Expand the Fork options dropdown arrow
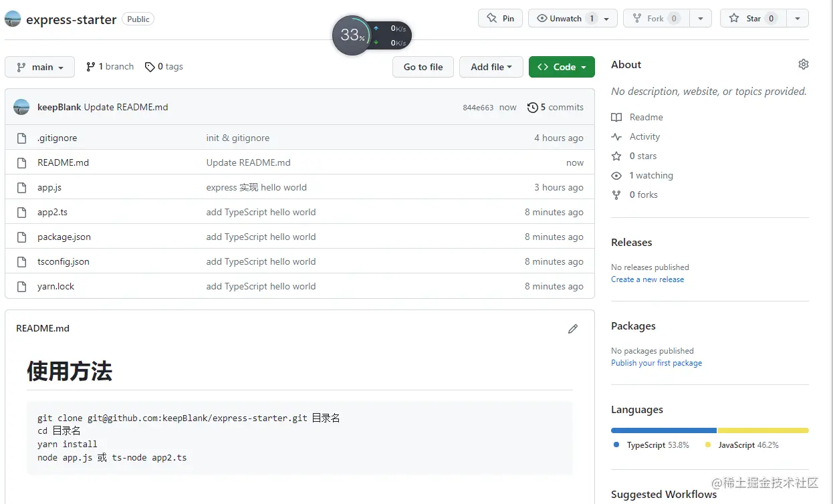Viewport: 833px width, 504px height. coord(701,19)
